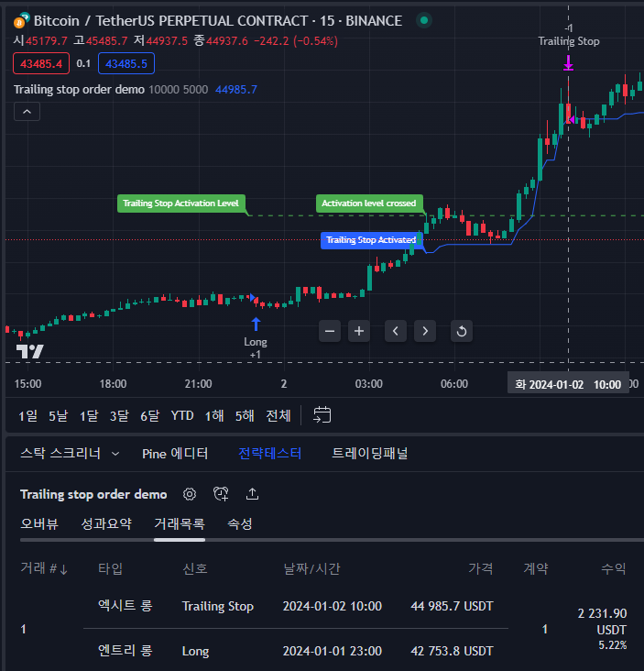Click indicator value 44985.7 in legend
Image resolution: width=644 pixels, height=671 pixels.
236,90
